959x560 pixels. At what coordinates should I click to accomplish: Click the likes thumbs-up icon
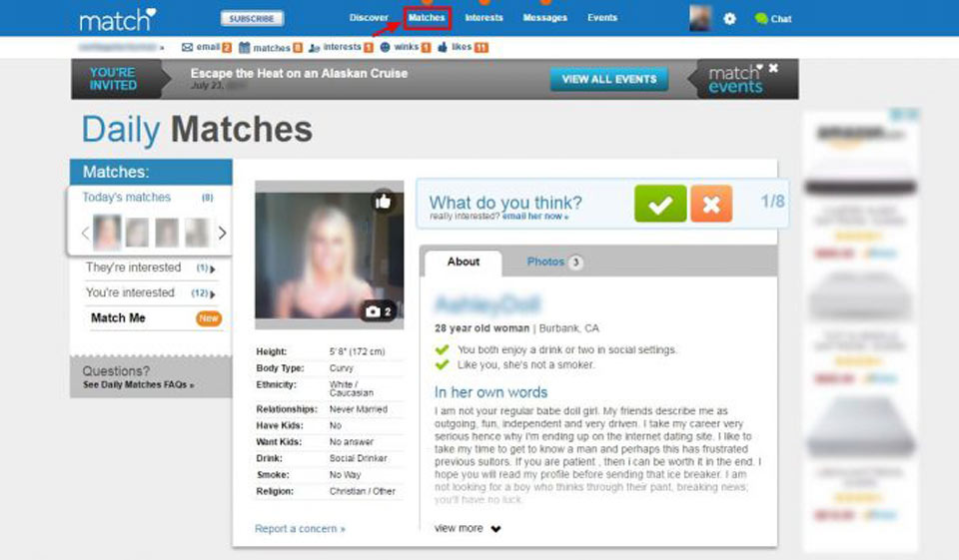point(443,47)
